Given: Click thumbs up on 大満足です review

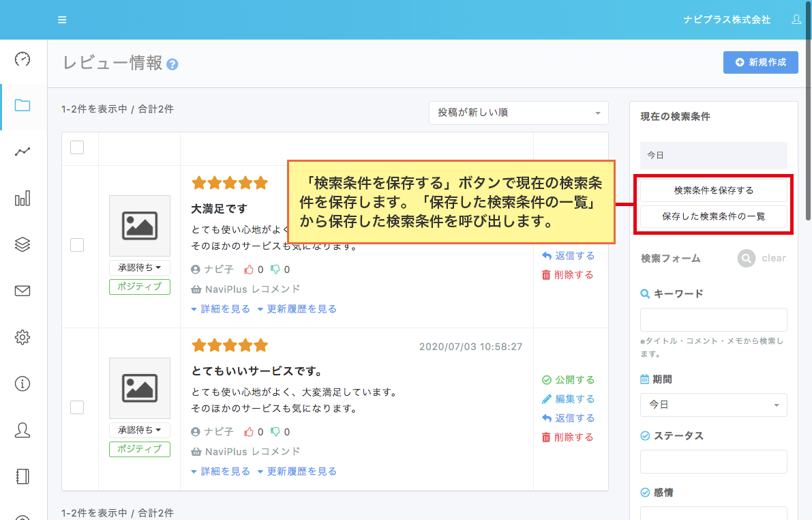Looking at the screenshot, I should tap(249, 270).
